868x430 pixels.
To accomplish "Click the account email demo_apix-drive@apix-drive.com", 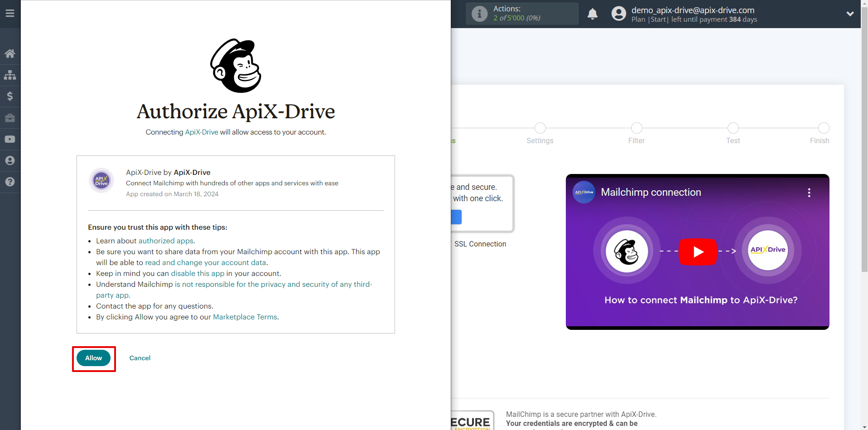I will coord(693,10).
